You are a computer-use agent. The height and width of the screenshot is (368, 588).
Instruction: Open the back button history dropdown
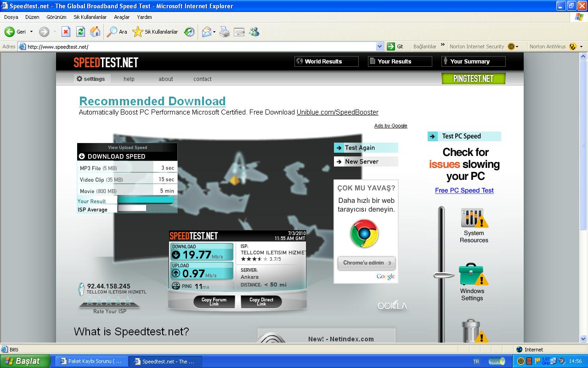[31, 32]
